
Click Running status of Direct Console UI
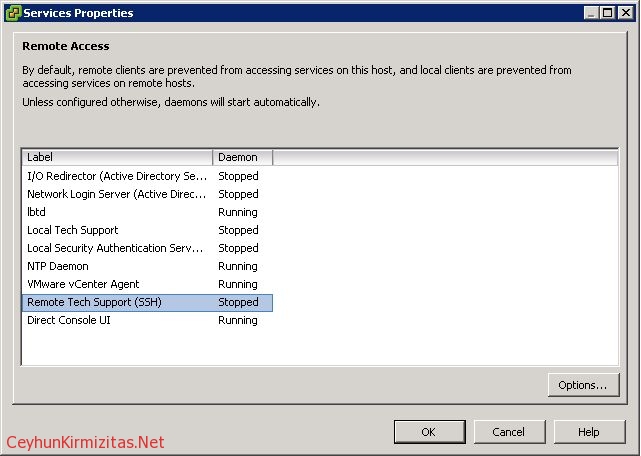(x=238, y=321)
